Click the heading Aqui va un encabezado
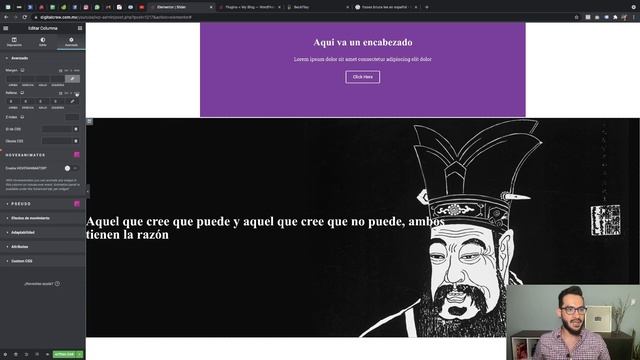The image size is (640, 360). click(362, 42)
